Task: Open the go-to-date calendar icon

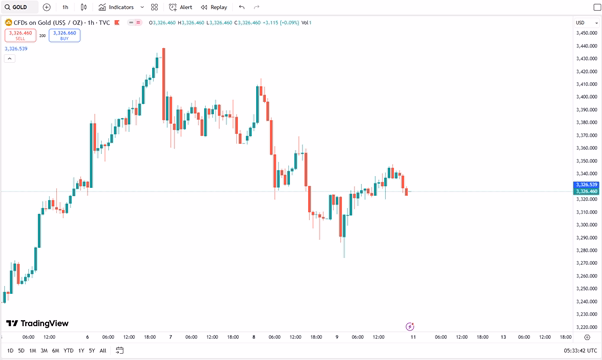Action: coord(120,350)
